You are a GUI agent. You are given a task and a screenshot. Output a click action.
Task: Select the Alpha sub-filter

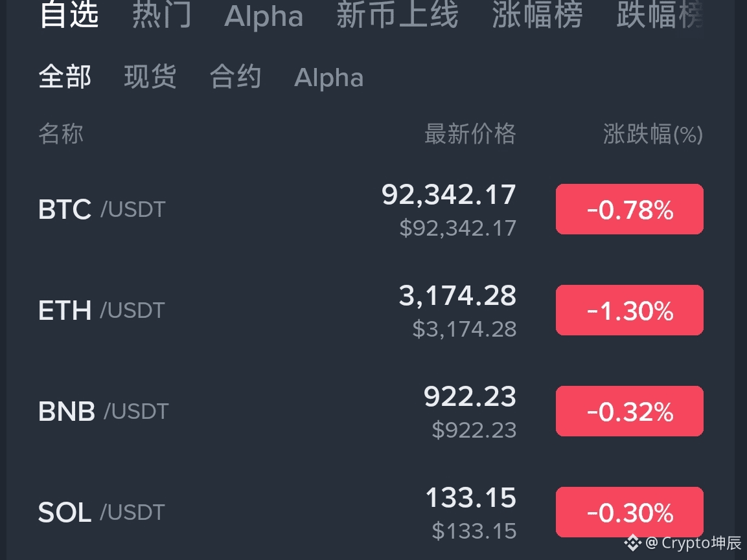[x=328, y=78]
